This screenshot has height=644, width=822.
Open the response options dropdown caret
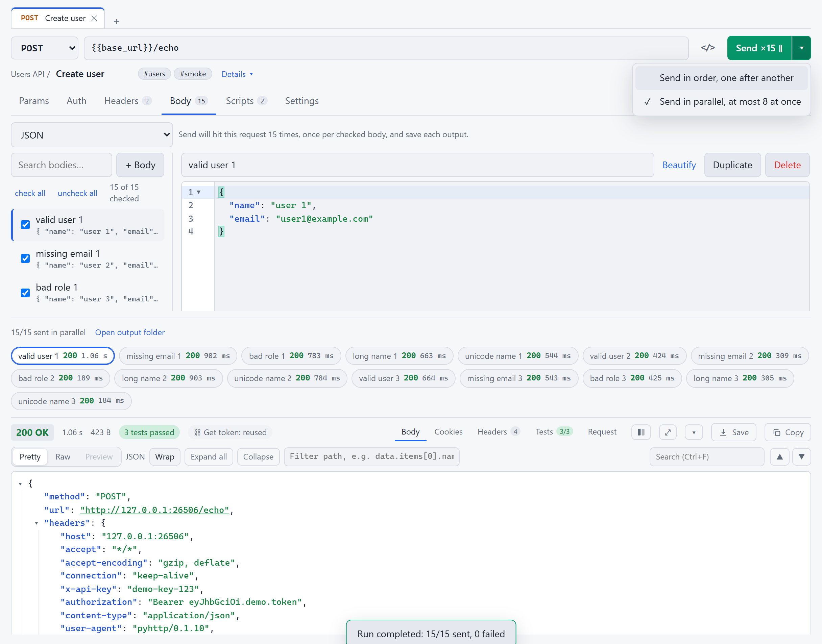(694, 432)
